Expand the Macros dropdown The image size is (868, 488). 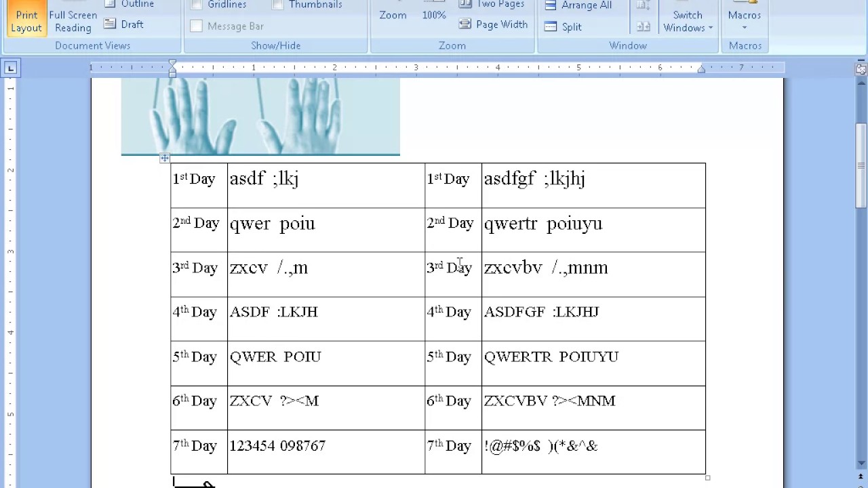744,18
